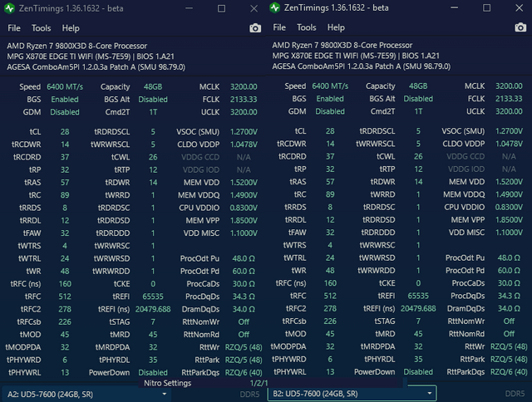The height and width of the screenshot is (402, 532).
Task: Click tWR value 48 in left window
Action: [65, 271]
